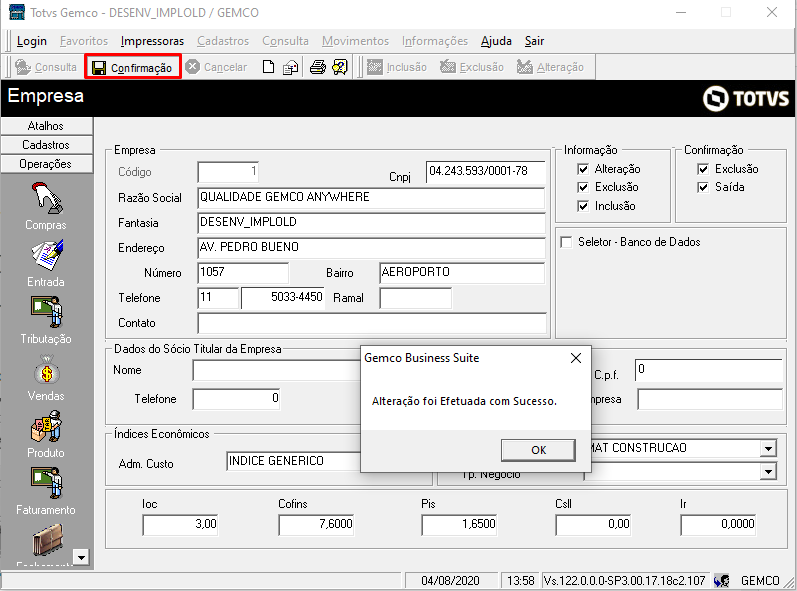Click the Exclusão toolbar button
Image resolution: width=797 pixels, height=591 pixels.
point(472,67)
